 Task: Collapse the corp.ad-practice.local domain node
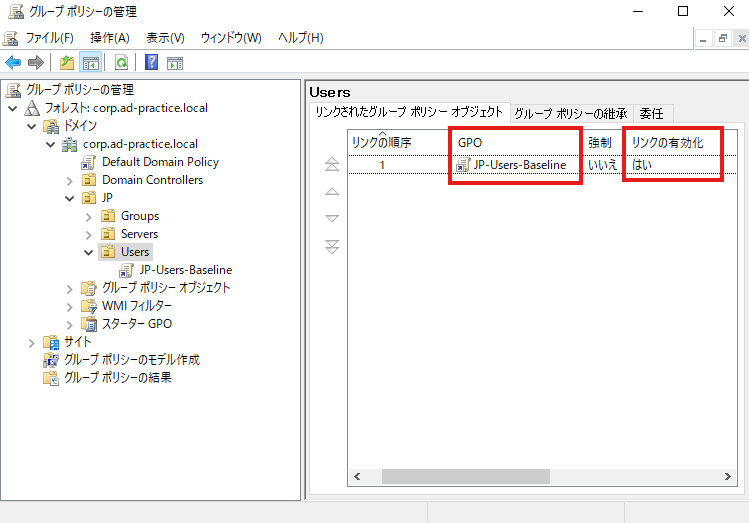[x=51, y=144]
